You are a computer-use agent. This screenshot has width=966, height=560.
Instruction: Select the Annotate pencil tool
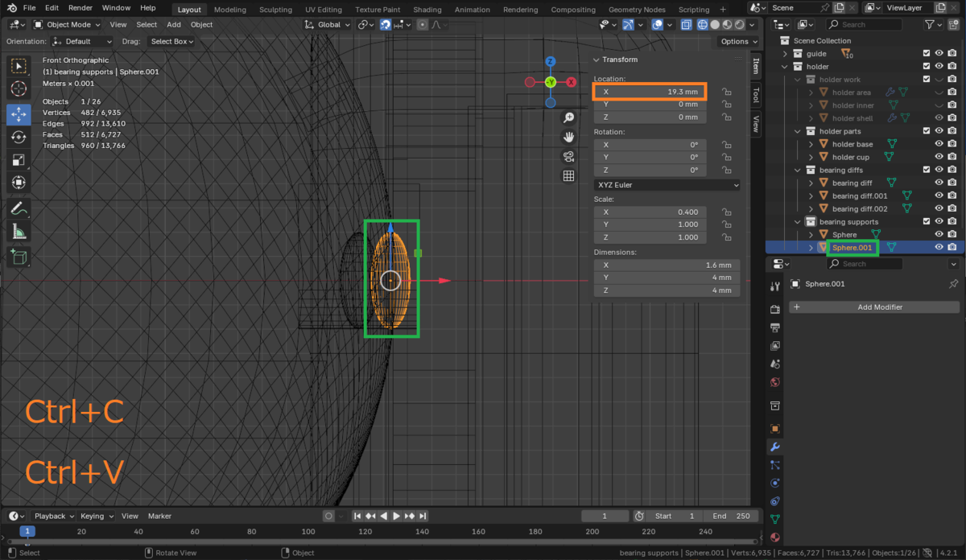pyautogui.click(x=19, y=208)
